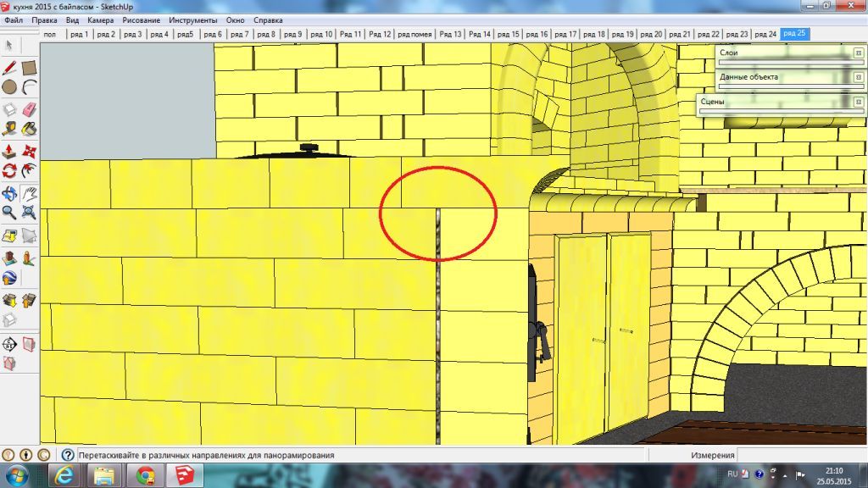This screenshot has height=488, width=868.
Task: Select the Pencil line tool
Action: [9, 68]
